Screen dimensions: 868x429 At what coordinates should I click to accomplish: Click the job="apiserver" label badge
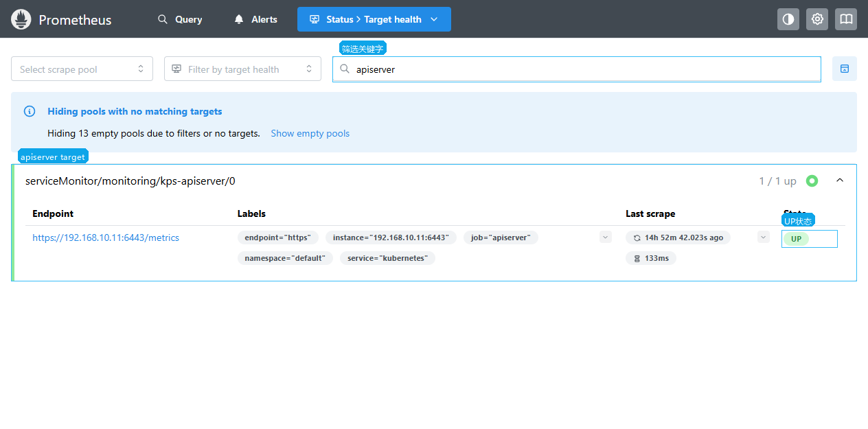click(501, 237)
